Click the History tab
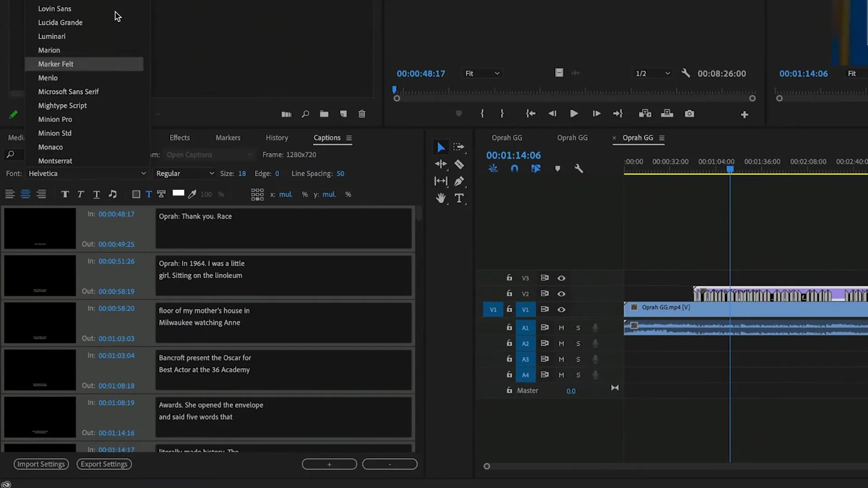 [277, 137]
